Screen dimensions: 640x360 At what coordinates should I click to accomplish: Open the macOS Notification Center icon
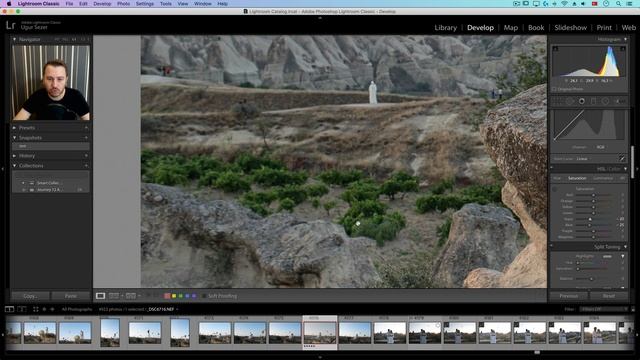(x=629, y=4)
